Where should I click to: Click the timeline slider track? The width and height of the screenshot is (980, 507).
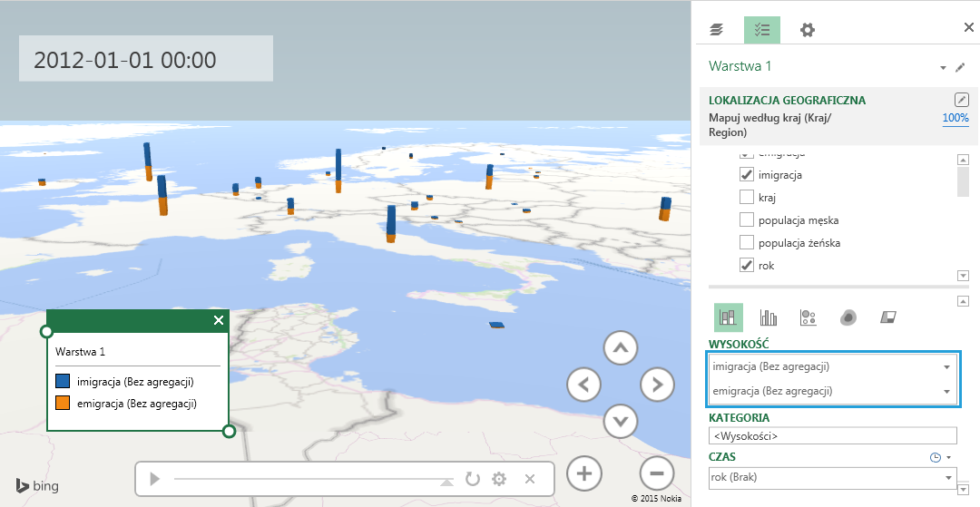(309, 479)
